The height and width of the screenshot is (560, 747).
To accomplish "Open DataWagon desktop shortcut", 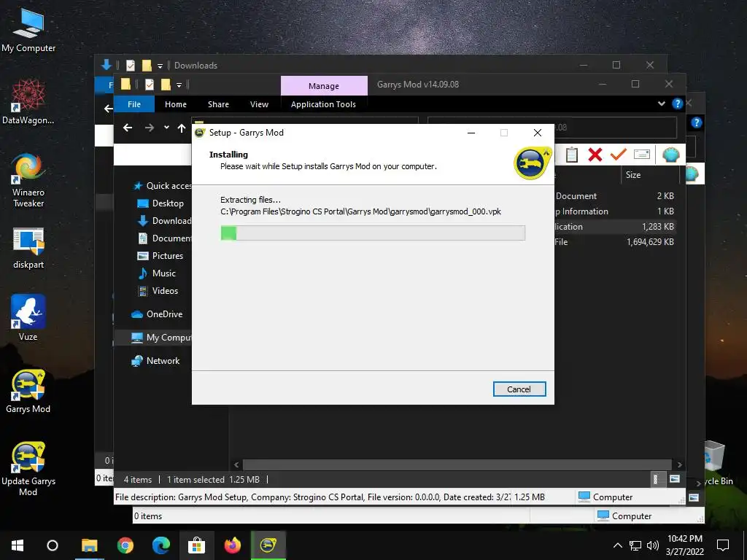I will 28,102.
